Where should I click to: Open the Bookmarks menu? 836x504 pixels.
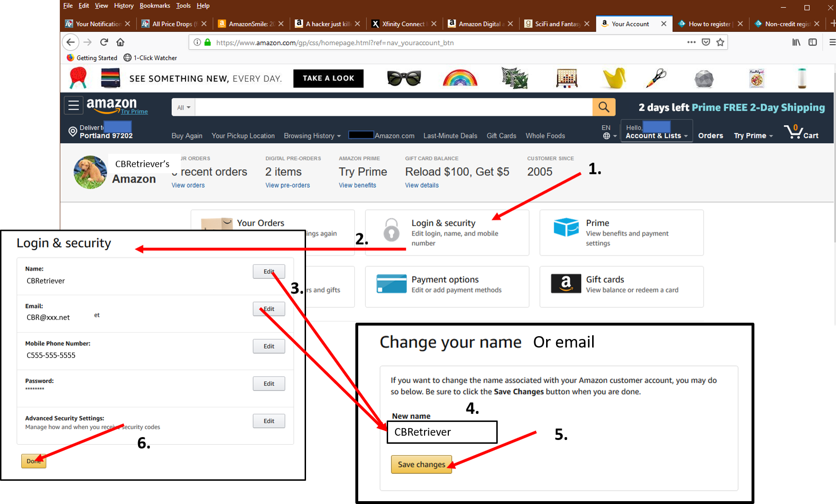pos(155,6)
